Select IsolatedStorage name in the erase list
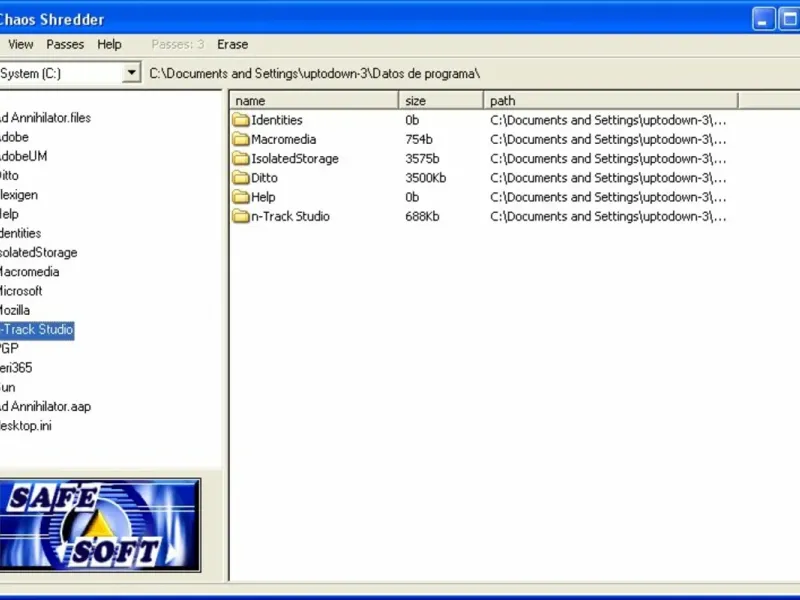The height and width of the screenshot is (600, 800). point(294,159)
